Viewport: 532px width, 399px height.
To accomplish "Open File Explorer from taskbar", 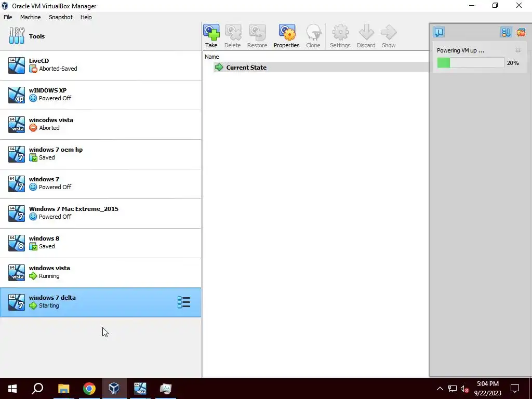I will (x=63, y=389).
